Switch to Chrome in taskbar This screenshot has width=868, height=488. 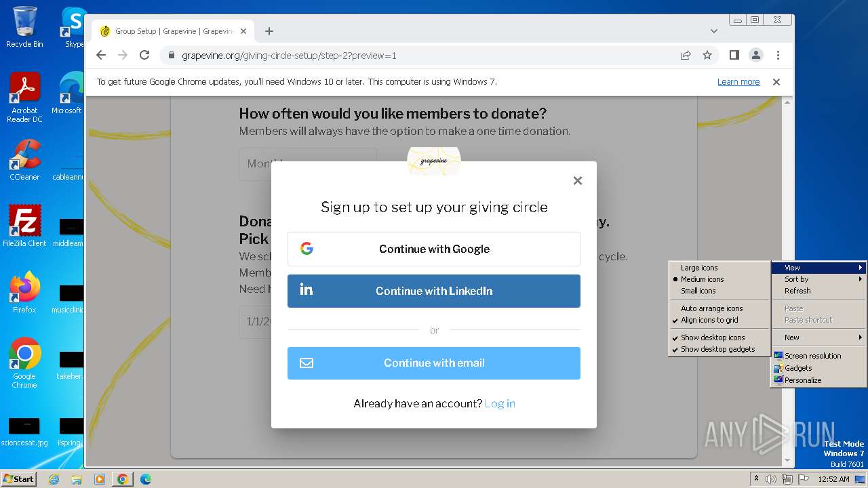pyautogui.click(x=123, y=479)
